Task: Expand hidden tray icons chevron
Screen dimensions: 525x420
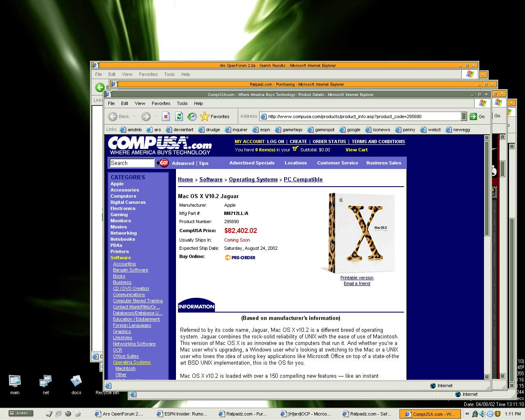Action: [467, 414]
